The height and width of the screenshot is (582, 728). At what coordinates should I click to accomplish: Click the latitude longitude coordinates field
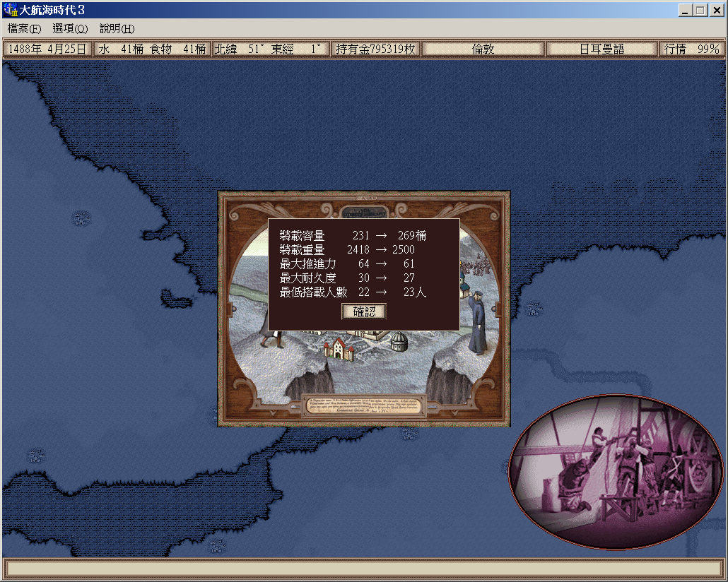pos(271,49)
